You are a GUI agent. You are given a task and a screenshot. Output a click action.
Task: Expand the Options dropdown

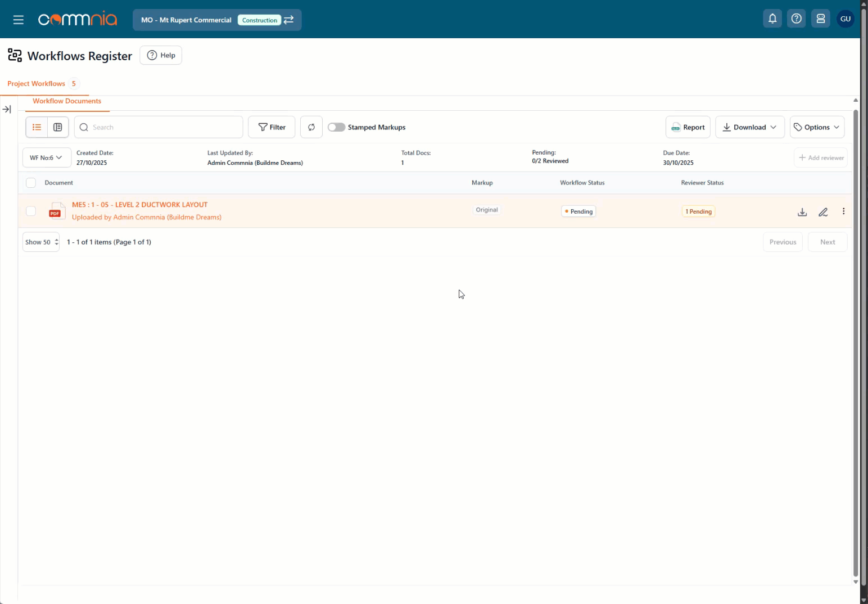coord(817,127)
